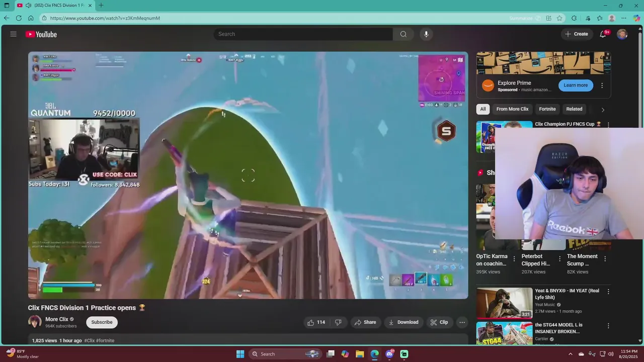
Task: Open YouTube notifications bell
Action: [603, 34]
